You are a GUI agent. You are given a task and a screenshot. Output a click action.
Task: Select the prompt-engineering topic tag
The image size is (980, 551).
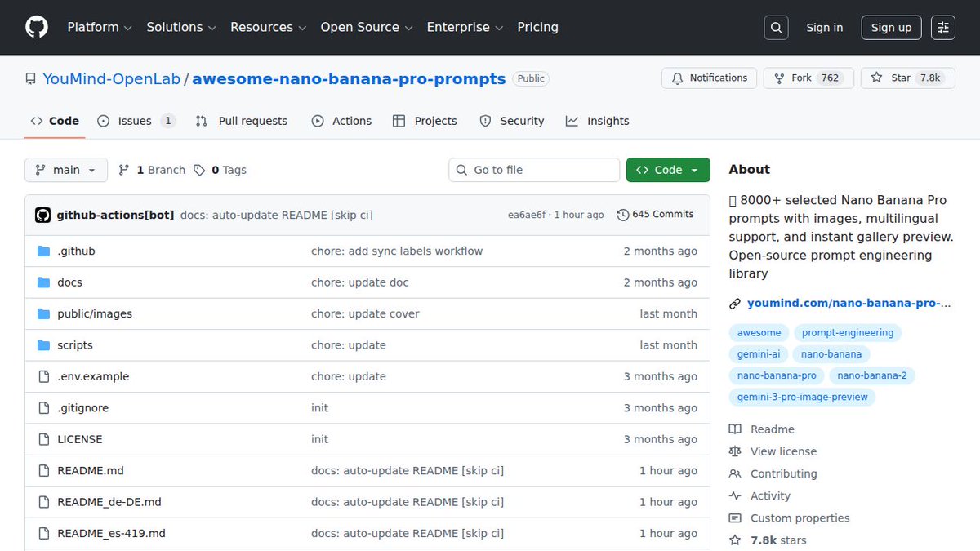(x=848, y=333)
